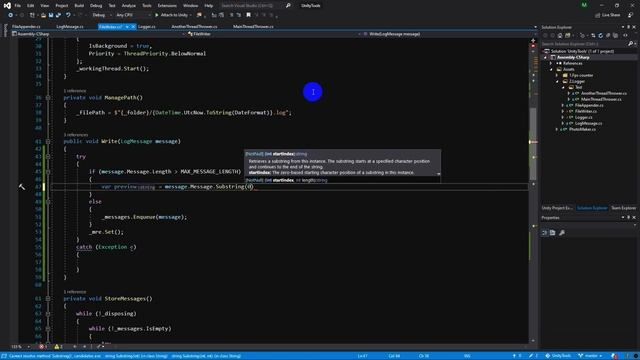Click the Visual Studio logo icon
640x360 pixels.
(7, 5)
